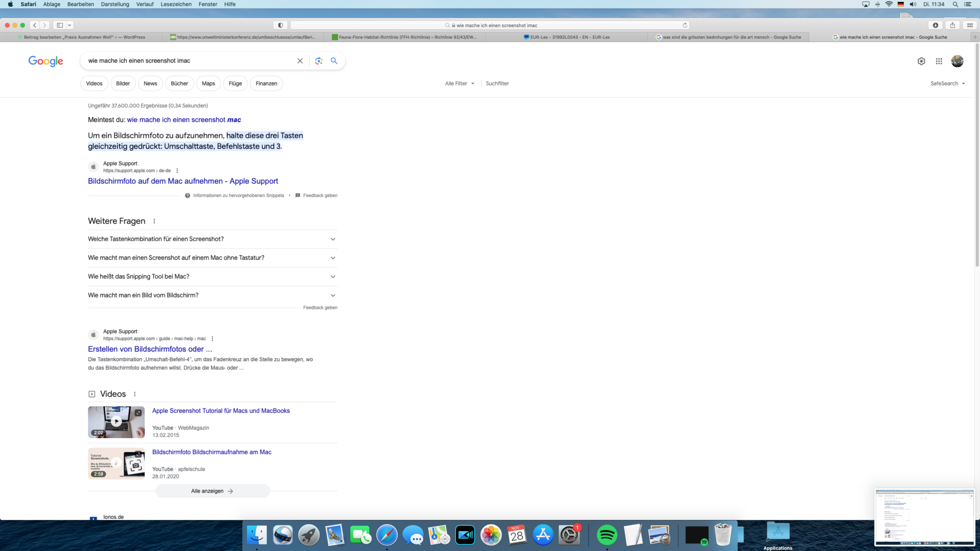
Task: Open three-dot menu next to Videos heading
Action: click(x=134, y=394)
